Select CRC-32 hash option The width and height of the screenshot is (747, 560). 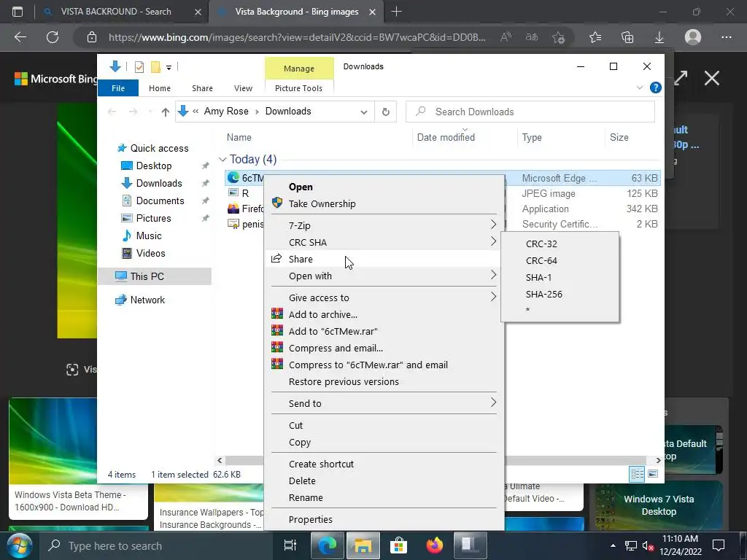(x=560, y=244)
